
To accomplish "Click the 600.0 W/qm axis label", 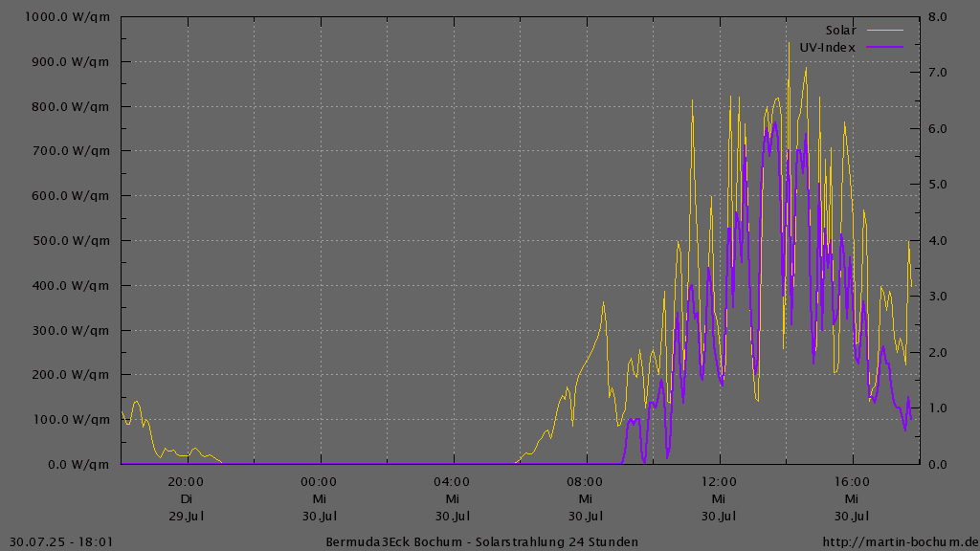I will [x=71, y=195].
